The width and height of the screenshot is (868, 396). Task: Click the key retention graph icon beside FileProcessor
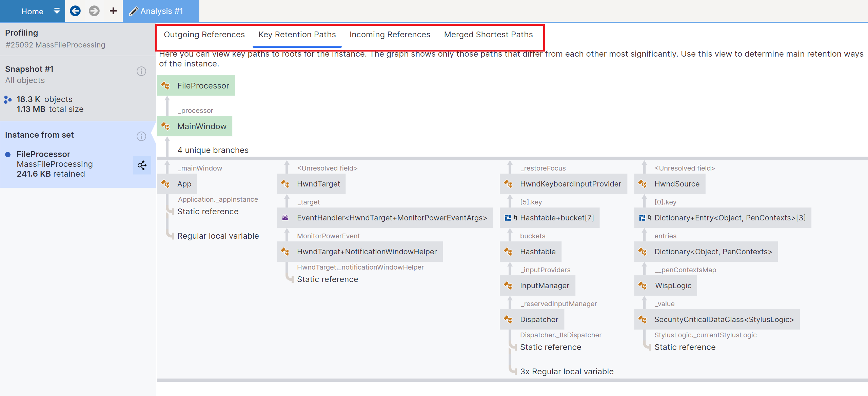141,165
